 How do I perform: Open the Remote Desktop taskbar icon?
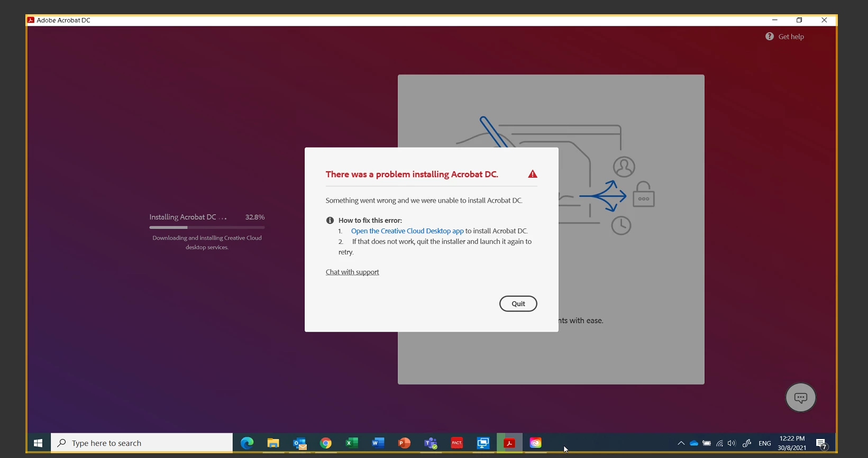click(x=483, y=443)
